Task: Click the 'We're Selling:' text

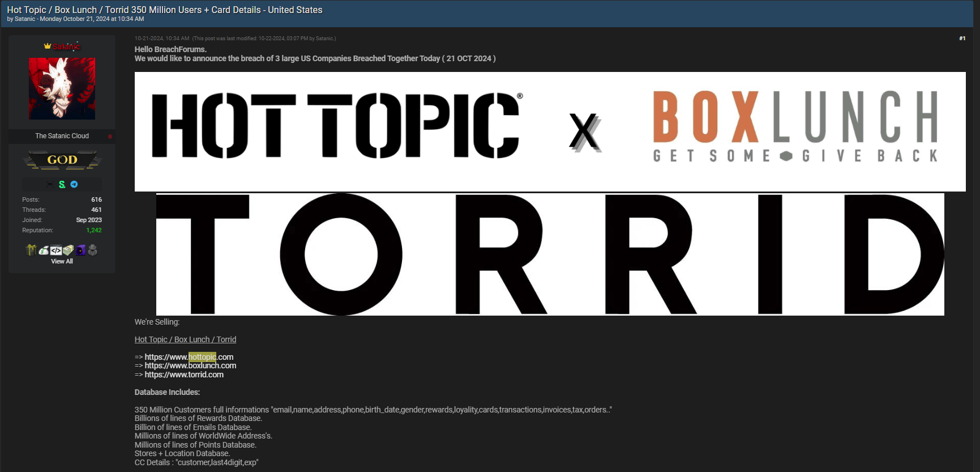Action: [x=157, y=322]
